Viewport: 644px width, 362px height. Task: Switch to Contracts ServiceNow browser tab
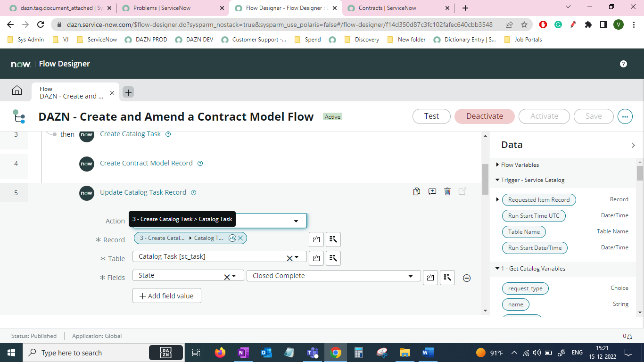pos(397,8)
